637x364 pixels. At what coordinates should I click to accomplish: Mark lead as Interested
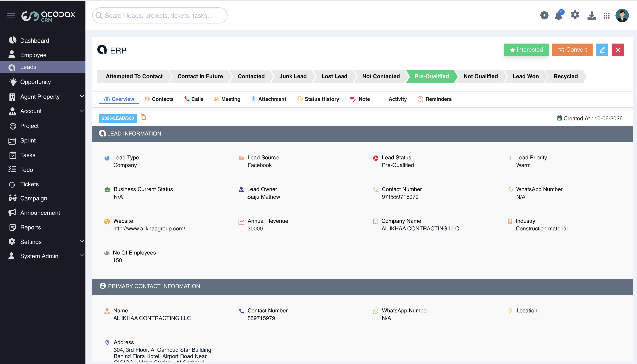pyautogui.click(x=526, y=50)
